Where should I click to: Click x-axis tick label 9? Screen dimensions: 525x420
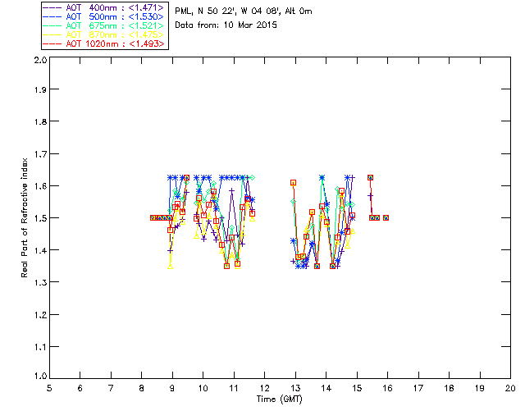click(172, 388)
